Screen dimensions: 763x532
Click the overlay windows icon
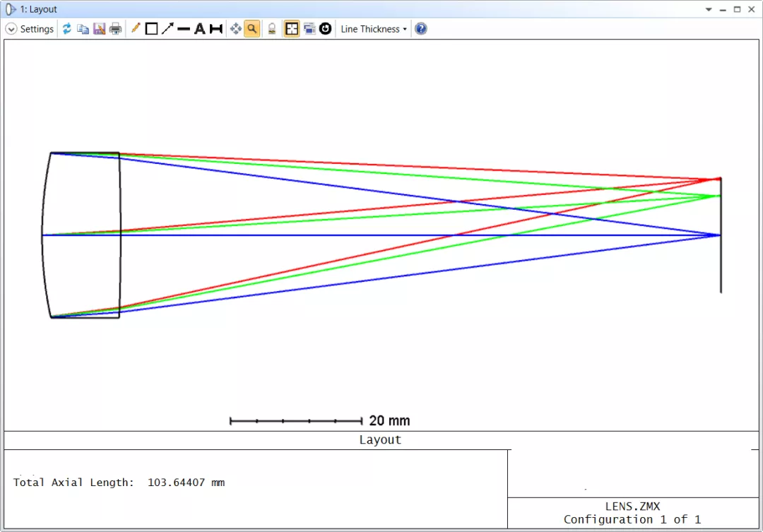click(309, 29)
